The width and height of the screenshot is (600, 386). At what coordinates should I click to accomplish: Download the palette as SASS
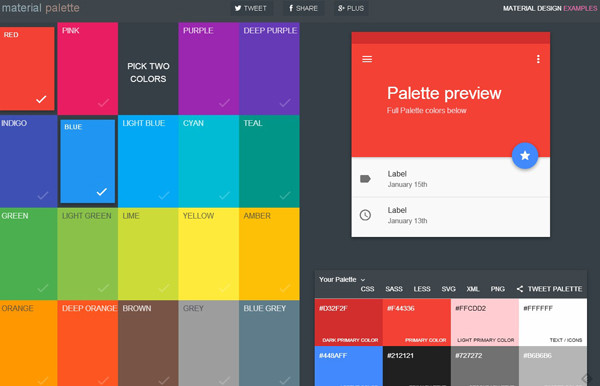click(x=394, y=289)
